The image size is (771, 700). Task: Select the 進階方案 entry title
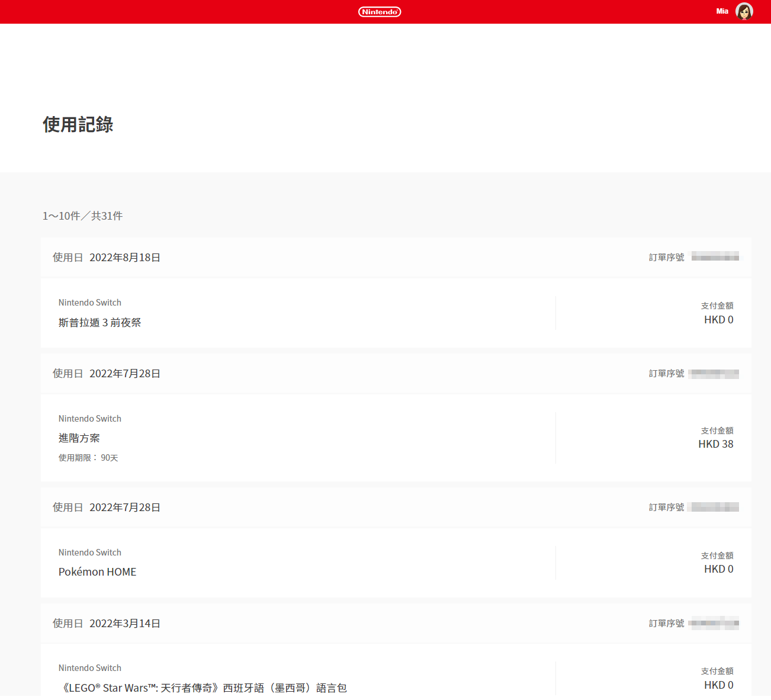79,438
